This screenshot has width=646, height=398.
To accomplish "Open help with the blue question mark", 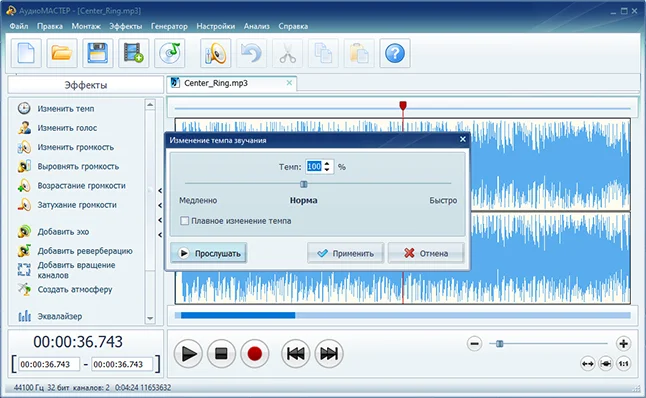I will coord(395,53).
